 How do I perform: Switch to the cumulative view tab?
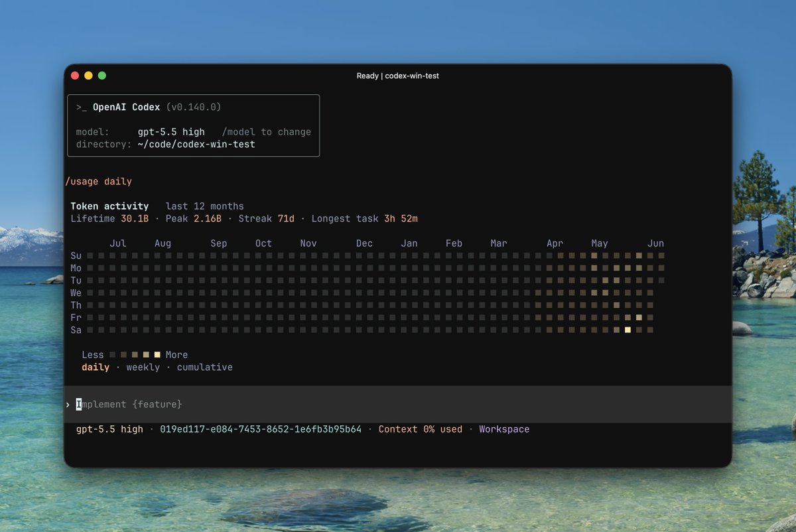tap(205, 367)
